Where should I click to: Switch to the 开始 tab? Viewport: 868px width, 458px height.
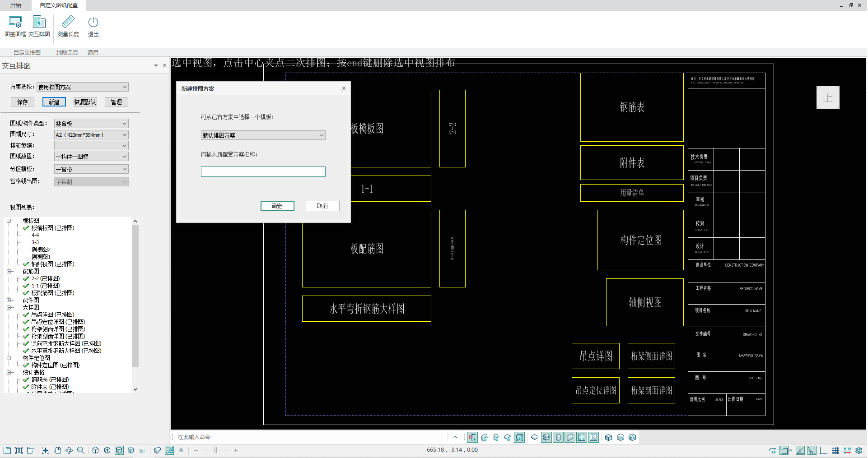pyautogui.click(x=16, y=5)
